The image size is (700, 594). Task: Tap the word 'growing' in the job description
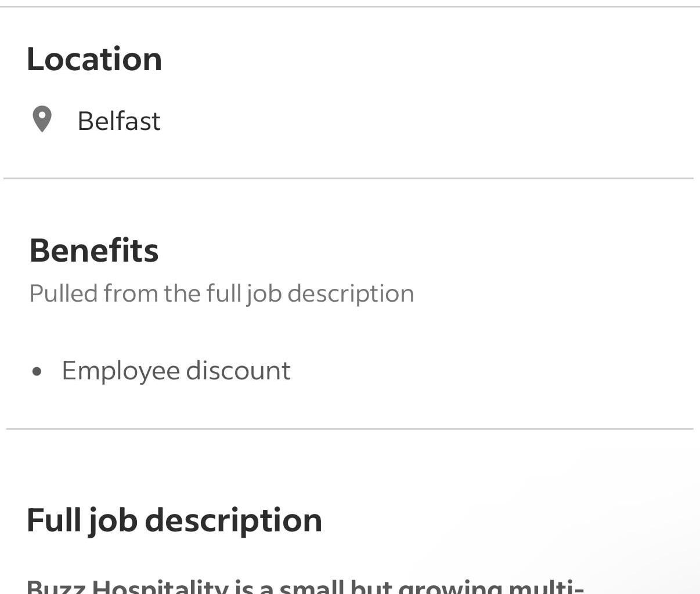pos(449,585)
